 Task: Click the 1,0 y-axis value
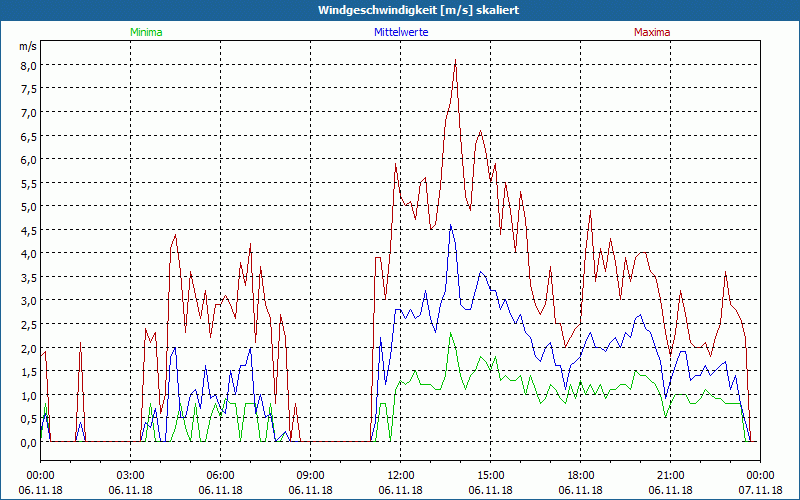[29, 395]
